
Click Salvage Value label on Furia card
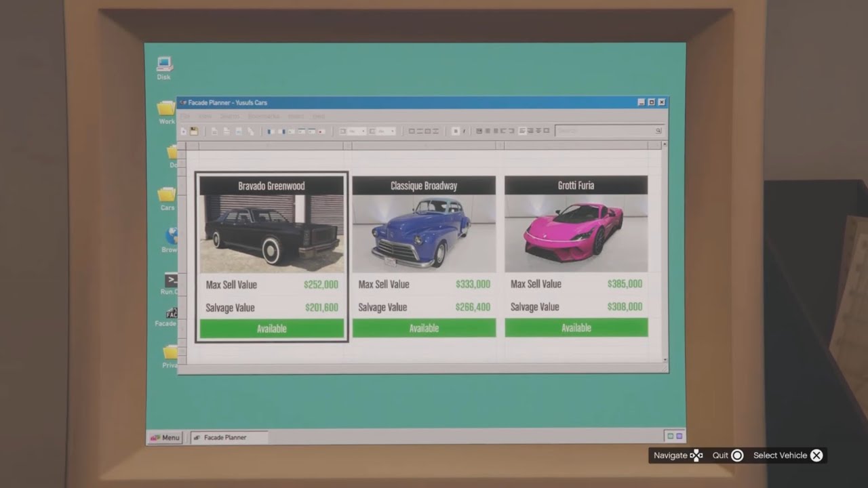coord(535,307)
